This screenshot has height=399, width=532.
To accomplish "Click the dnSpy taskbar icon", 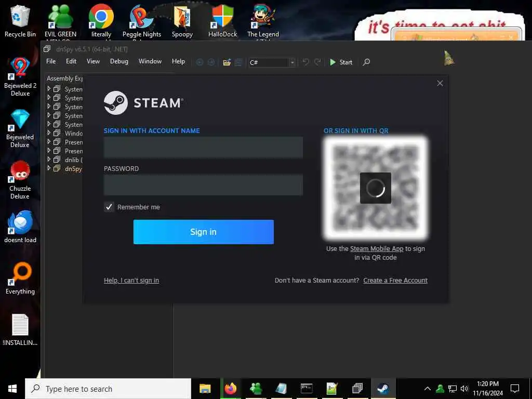I will (x=357, y=389).
